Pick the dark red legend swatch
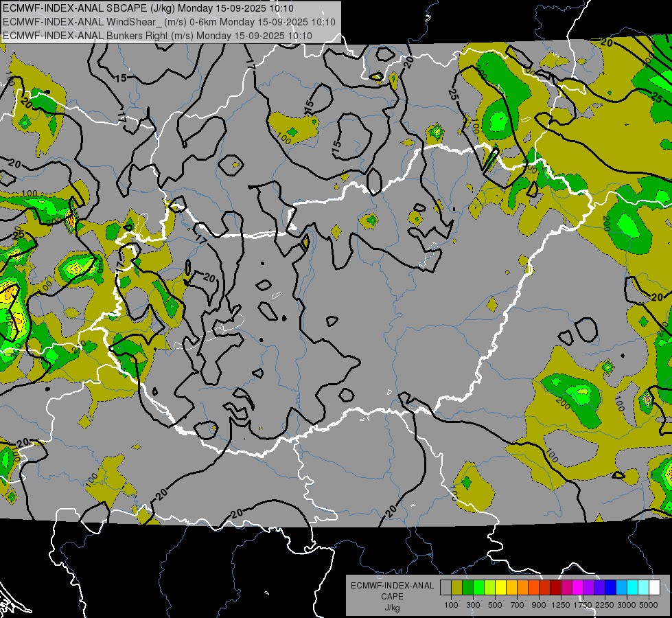Image resolution: width=672 pixels, height=618 pixels. pyautogui.click(x=556, y=587)
